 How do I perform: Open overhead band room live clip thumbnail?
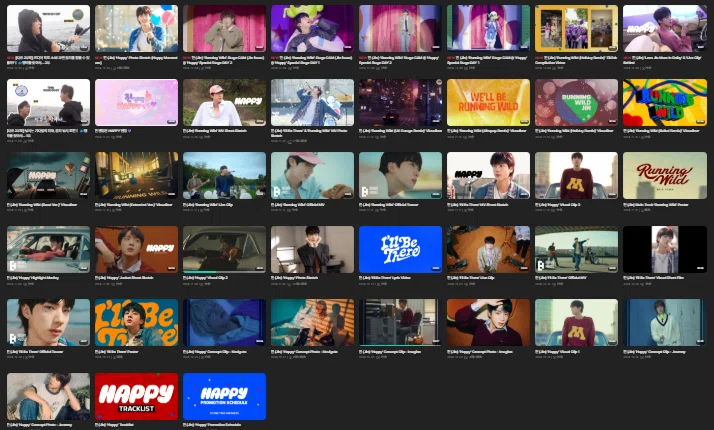pos(488,250)
